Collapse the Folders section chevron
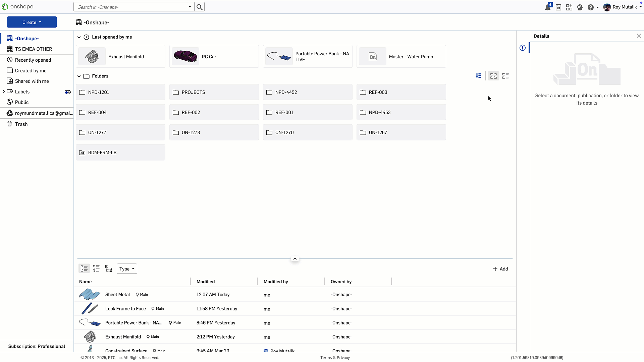The width and height of the screenshot is (644, 362). click(79, 76)
